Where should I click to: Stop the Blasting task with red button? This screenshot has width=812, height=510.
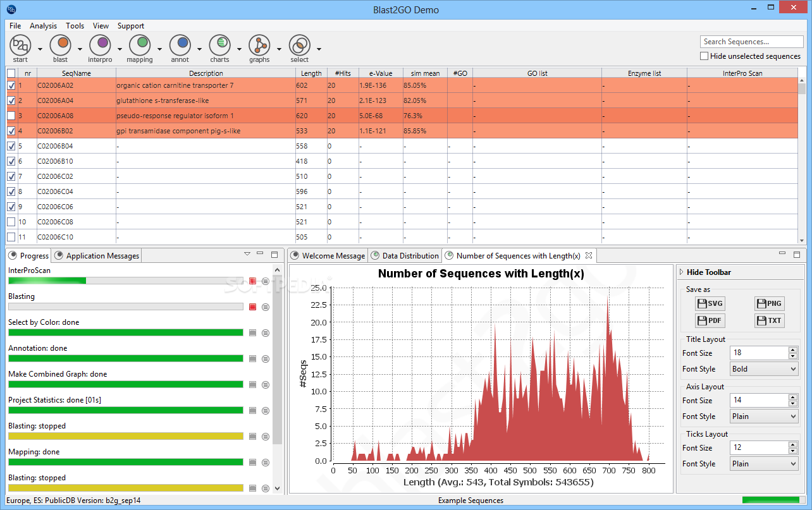click(x=252, y=307)
